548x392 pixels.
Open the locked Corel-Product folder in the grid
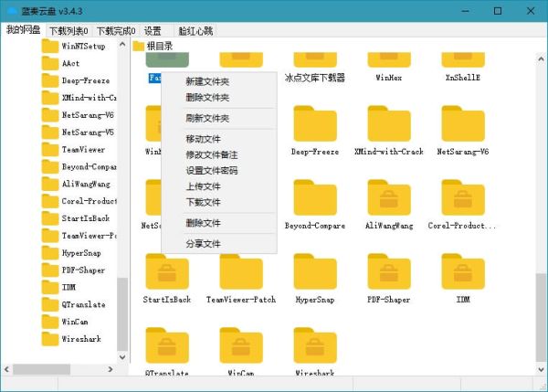(463, 205)
